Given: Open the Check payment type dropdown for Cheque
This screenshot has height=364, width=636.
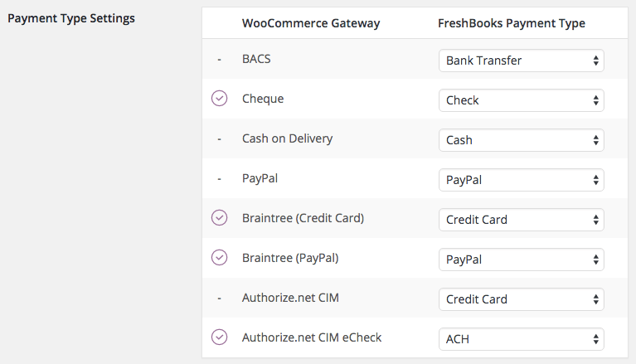Looking at the screenshot, I should (522, 100).
